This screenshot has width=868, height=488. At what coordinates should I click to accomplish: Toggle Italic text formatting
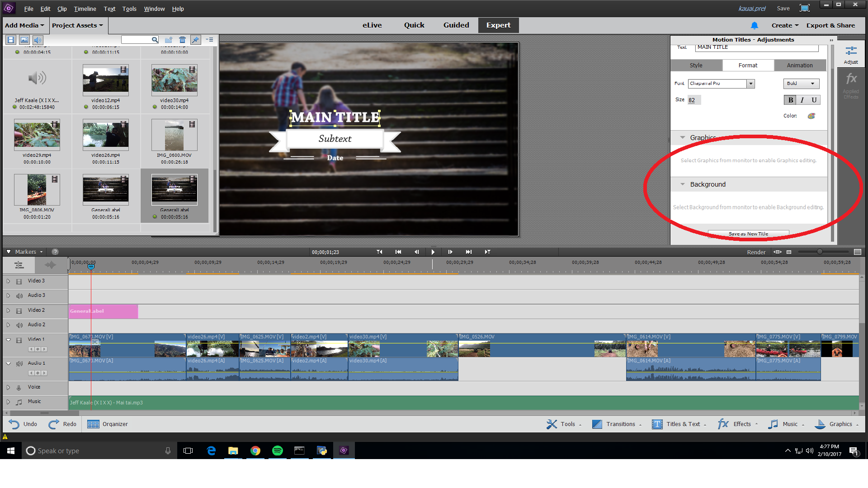point(802,100)
